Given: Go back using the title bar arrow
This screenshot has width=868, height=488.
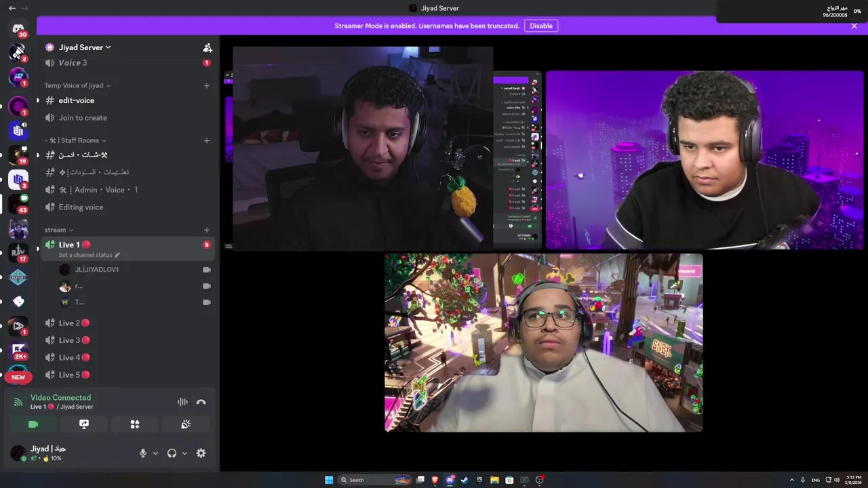Looking at the screenshot, I should coord(12,8).
